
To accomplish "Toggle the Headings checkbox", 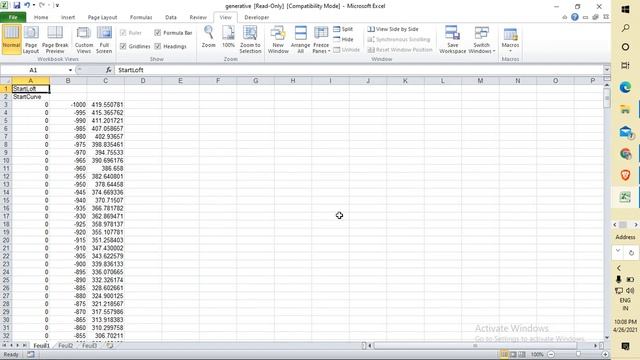I will pos(158,46).
